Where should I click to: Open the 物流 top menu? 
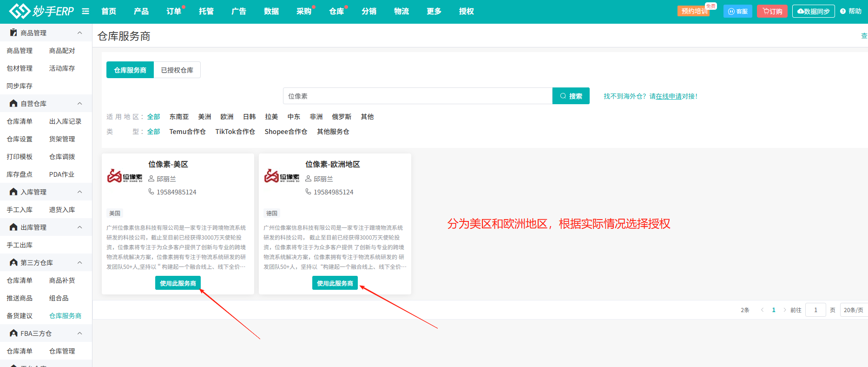tap(401, 11)
